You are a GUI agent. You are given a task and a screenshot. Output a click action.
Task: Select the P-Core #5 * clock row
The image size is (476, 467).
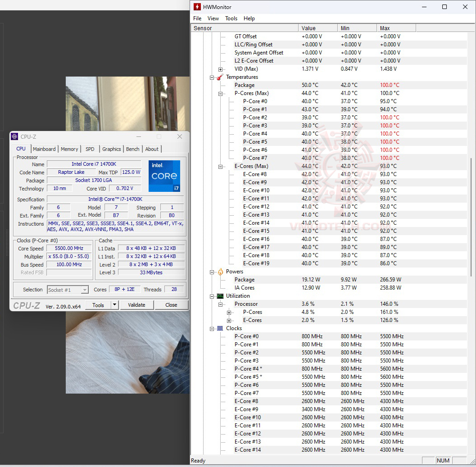(x=350, y=377)
